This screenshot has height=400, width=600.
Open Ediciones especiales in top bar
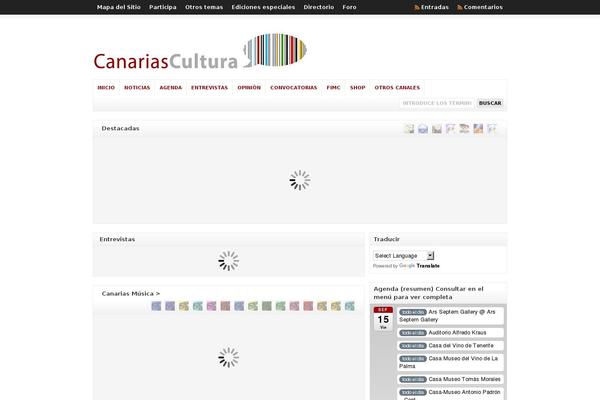tap(263, 7)
